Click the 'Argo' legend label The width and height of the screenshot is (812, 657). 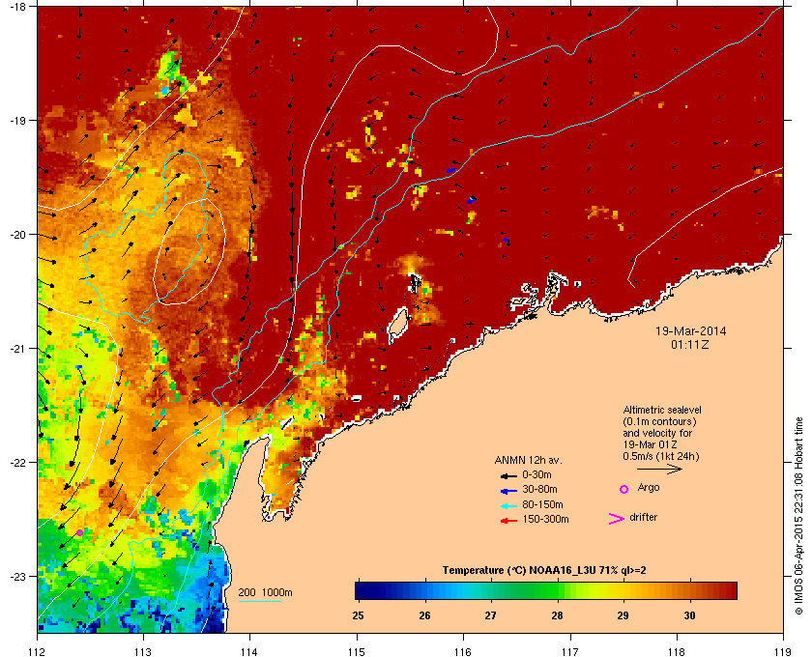pos(649,487)
